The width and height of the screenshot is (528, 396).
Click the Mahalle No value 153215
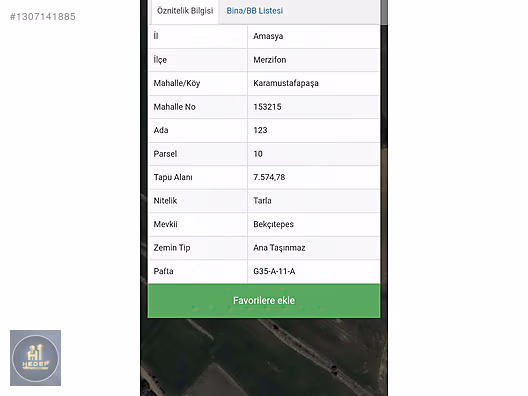tap(267, 107)
